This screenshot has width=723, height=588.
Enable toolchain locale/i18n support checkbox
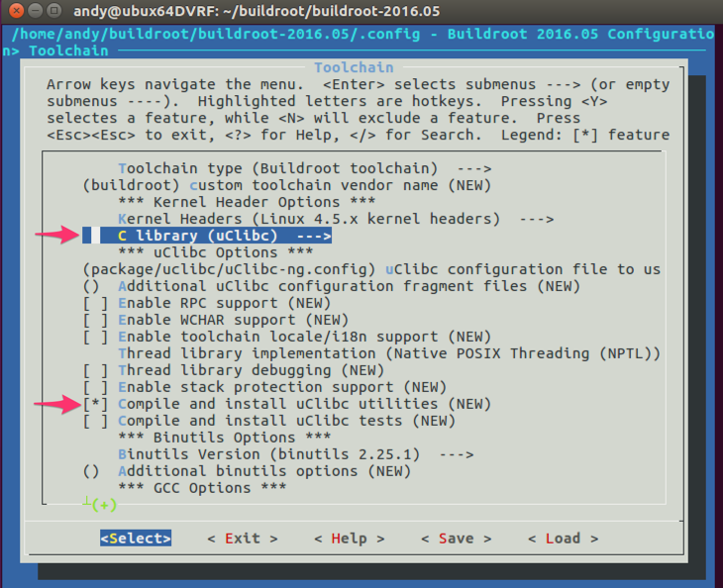[95, 337]
